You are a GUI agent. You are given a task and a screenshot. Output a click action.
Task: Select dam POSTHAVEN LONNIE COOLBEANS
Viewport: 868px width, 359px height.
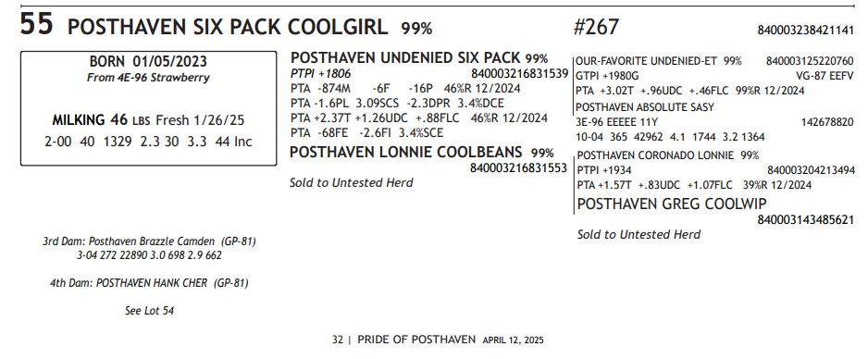click(406, 152)
